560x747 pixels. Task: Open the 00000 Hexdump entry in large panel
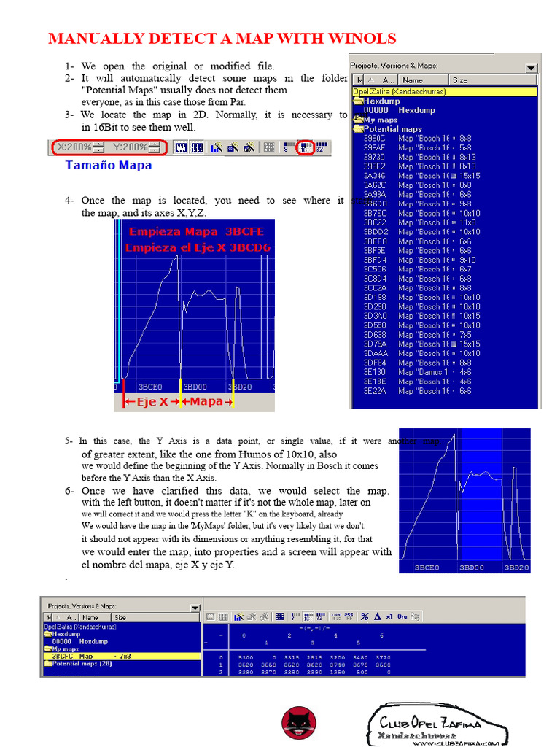point(399,110)
